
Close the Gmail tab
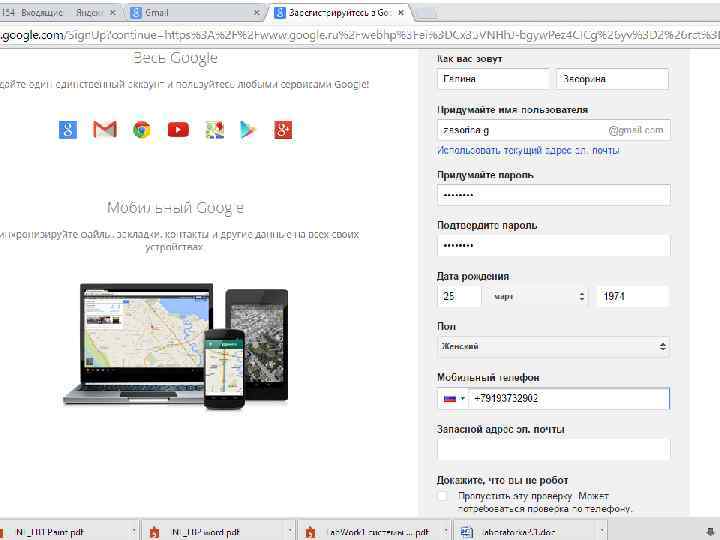click(257, 13)
